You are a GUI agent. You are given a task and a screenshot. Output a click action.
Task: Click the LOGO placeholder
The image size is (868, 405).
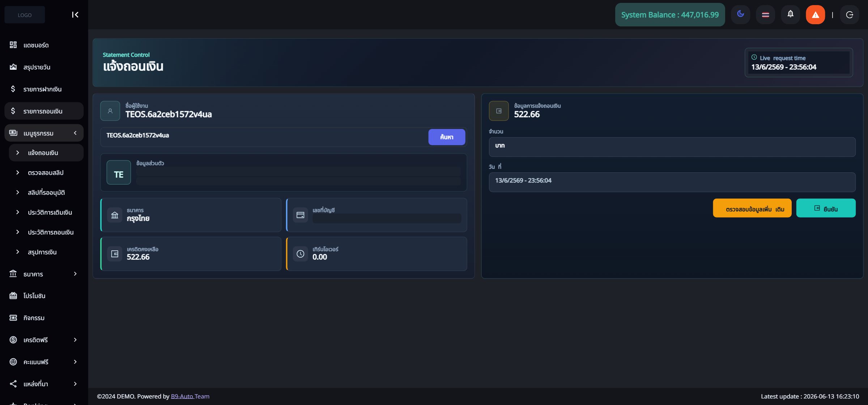click(25, 15)
